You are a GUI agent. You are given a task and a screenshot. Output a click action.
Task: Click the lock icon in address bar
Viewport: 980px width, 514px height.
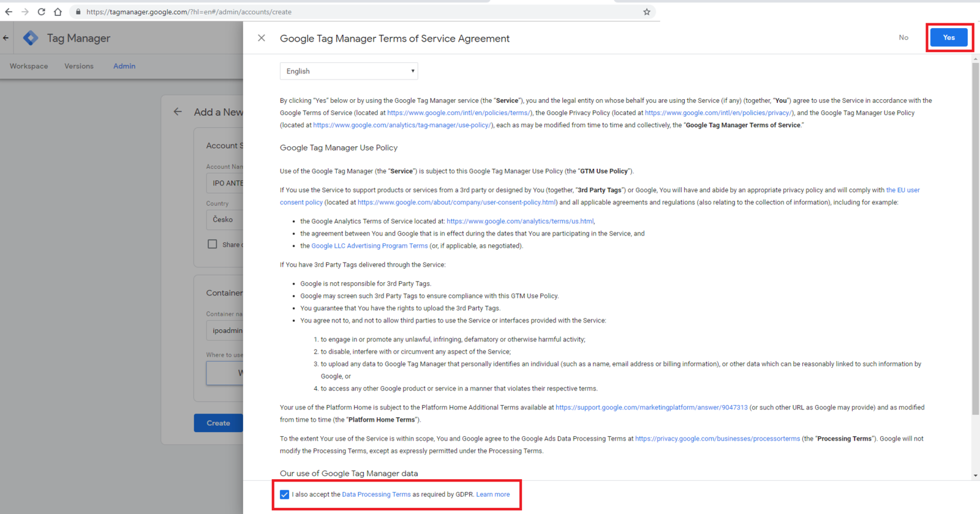78,12
